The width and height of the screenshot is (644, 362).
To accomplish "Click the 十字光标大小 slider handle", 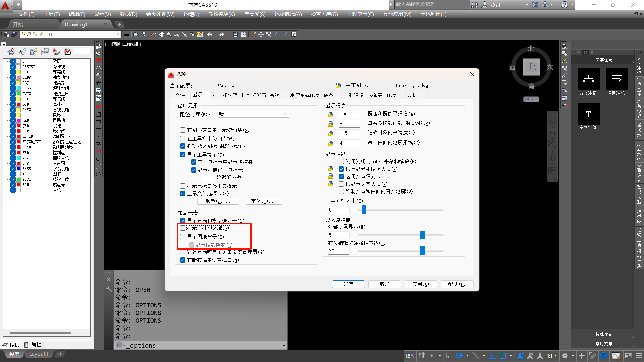I will click(364, 210).
